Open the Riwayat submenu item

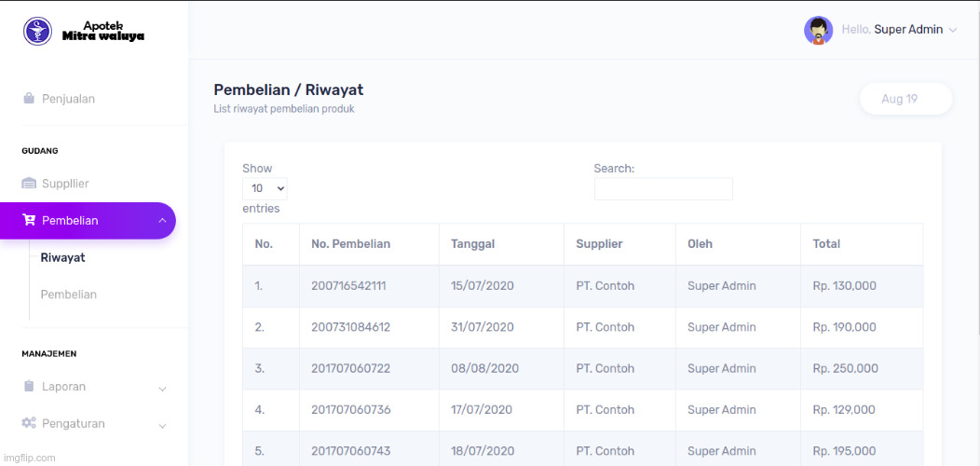tap(62, 258)
